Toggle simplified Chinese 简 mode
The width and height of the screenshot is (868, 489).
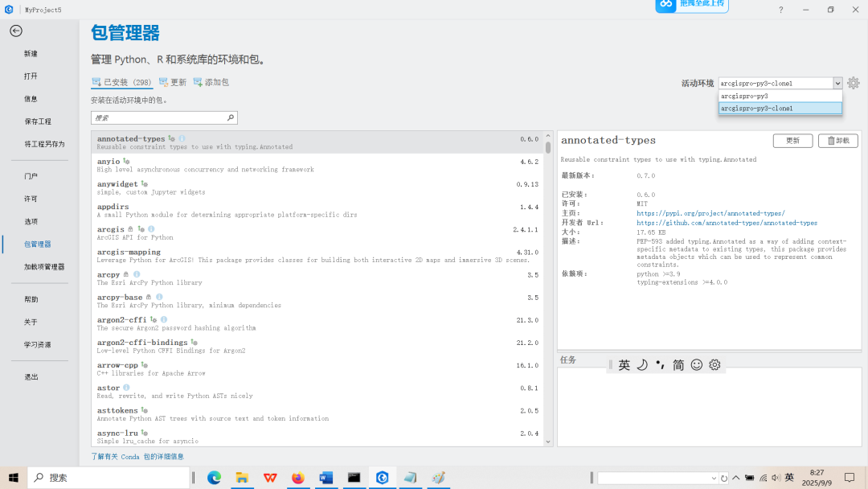pos(678,364)
